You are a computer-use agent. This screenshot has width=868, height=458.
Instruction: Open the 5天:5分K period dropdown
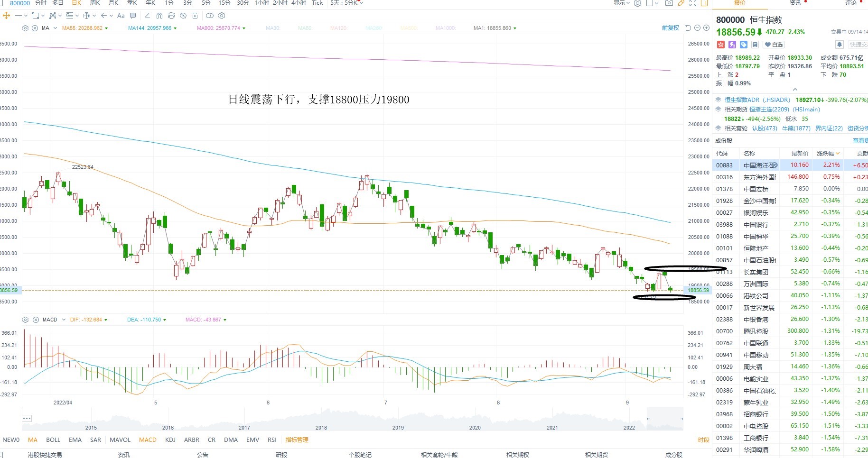pyautogui.click(x=347, y=3)
